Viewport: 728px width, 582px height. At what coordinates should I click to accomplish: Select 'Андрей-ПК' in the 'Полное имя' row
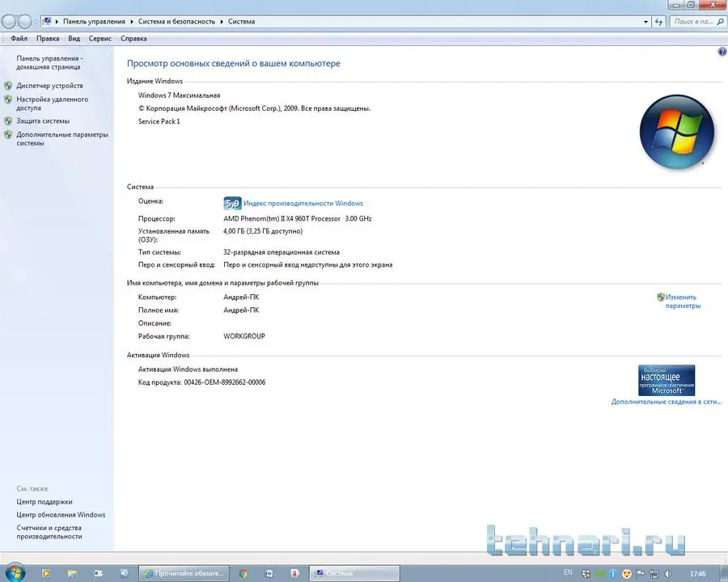pyautogui.click(x=241, y=310)
